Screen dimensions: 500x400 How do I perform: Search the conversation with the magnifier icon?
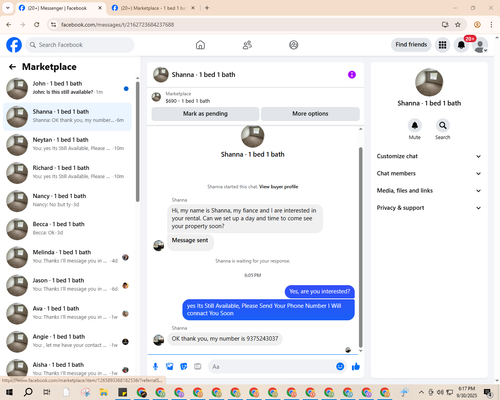pos(443,125)
